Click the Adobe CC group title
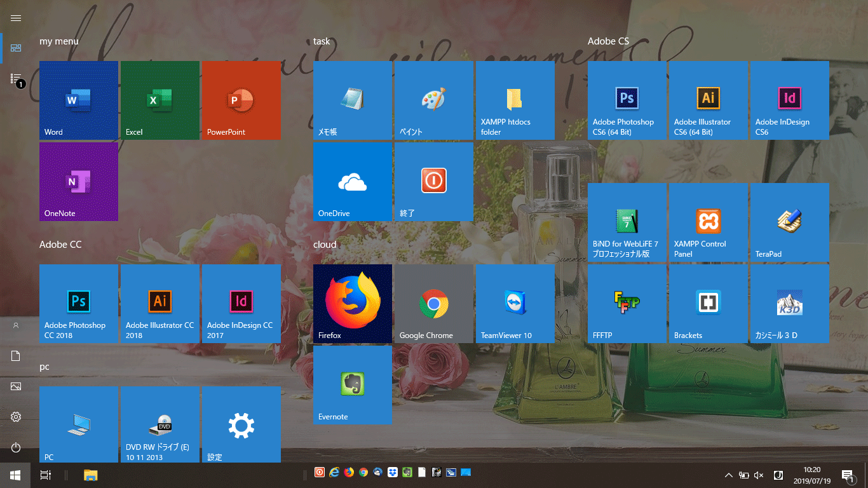Viewport: 868px width, 488px height. coord(60,245)
